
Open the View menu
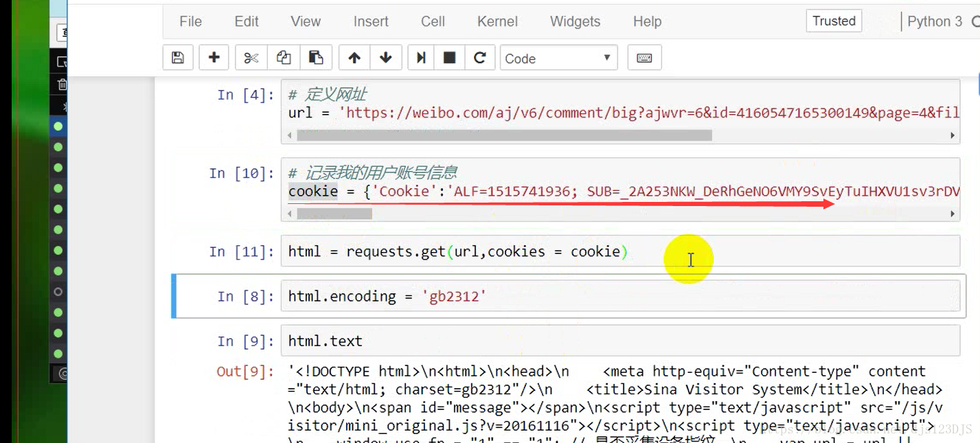(306, 21)
